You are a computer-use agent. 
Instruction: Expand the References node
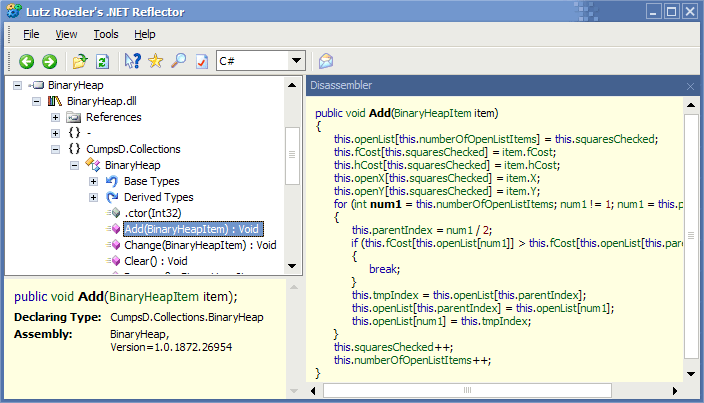[55, 118]
